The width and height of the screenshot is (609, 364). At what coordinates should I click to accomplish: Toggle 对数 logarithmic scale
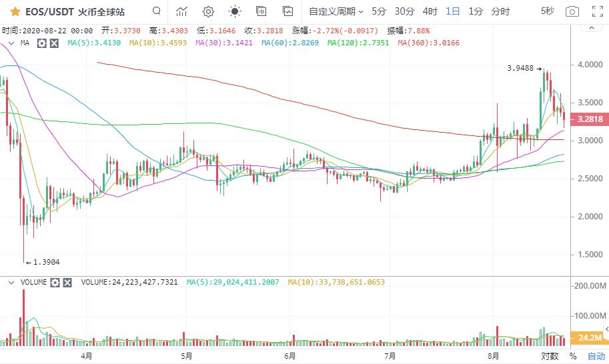(x=548, y=357)
